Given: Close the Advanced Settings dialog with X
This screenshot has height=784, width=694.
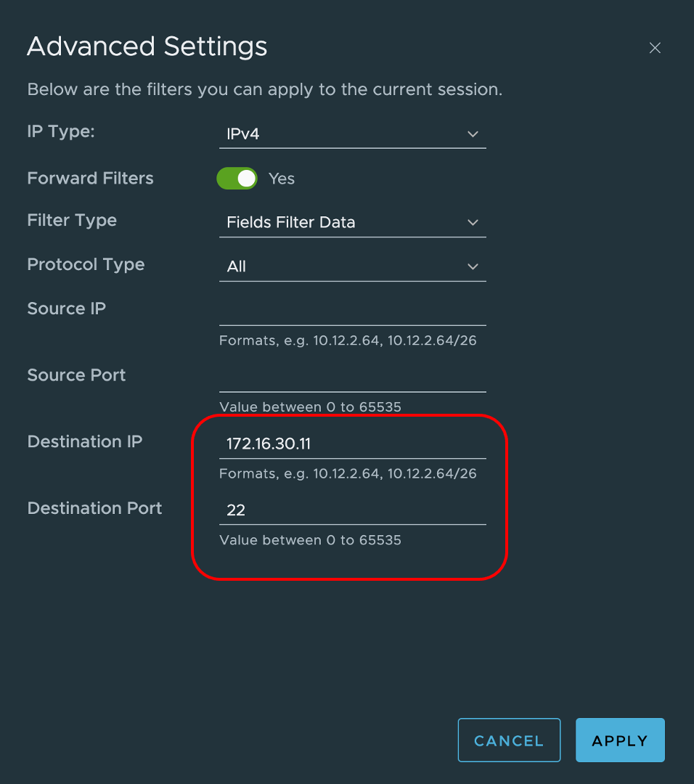Looking at the screenshot, I should pos(655,48).
